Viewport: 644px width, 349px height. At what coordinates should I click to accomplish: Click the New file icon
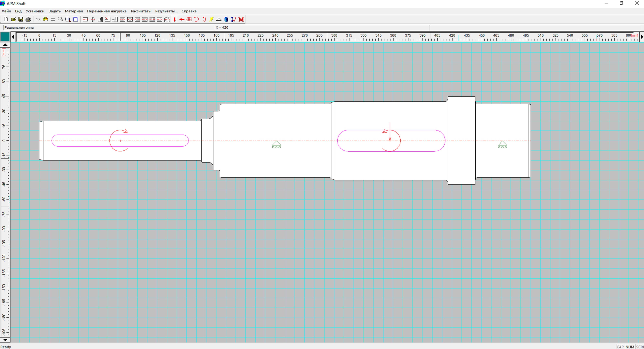[6, 19]
